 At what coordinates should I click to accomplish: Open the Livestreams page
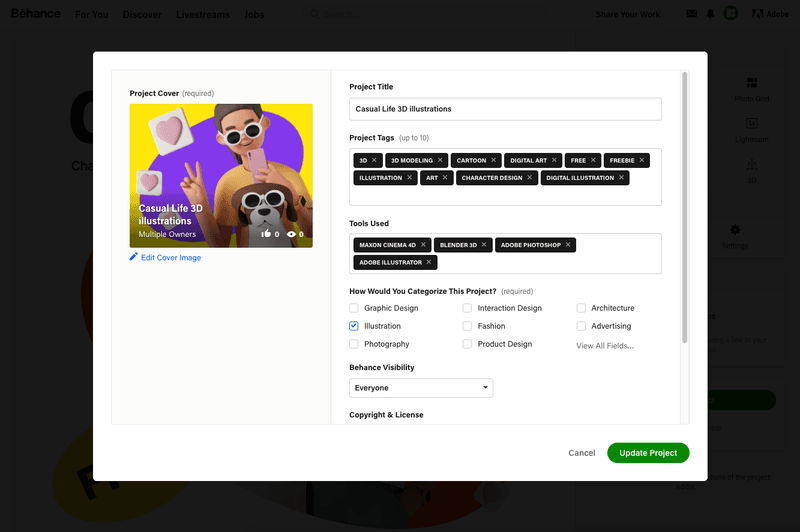[x=203, y=15]
